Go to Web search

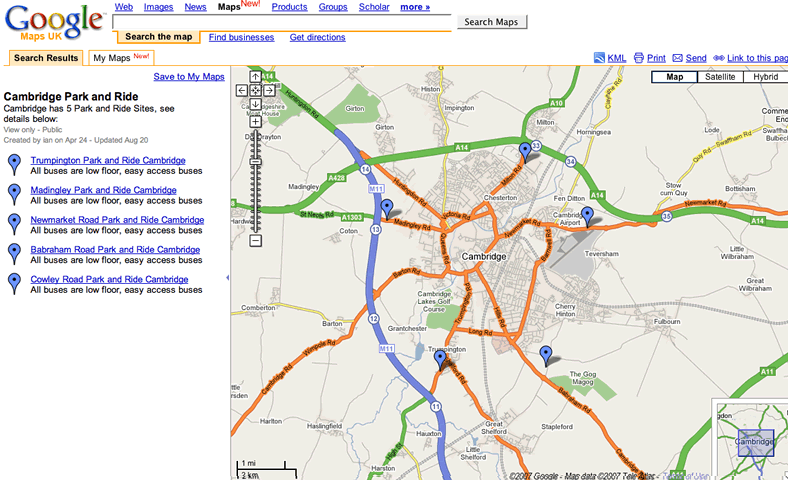click(x=124, y=7)
